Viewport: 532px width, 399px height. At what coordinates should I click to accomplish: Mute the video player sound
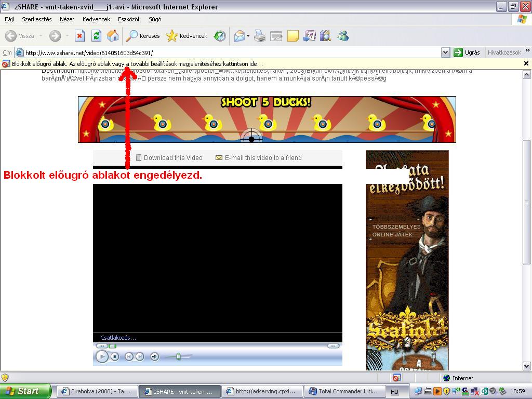pyautogui.click(x=154, y=356)
